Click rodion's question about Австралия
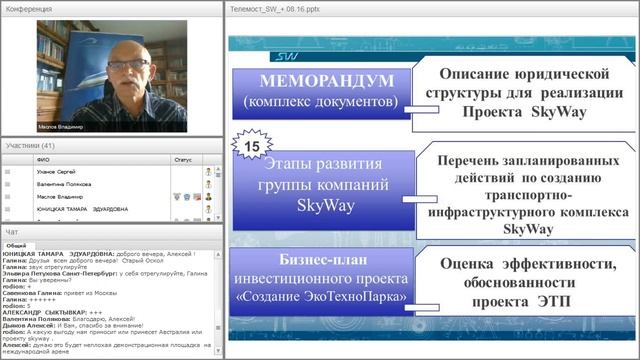640x360 pixels. pyautogui.click(x=102, y=335)
